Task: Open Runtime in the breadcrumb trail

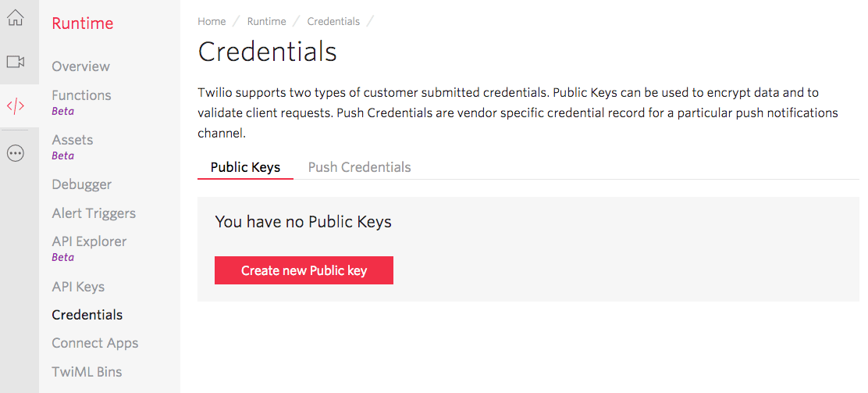Action: (266, 22)
